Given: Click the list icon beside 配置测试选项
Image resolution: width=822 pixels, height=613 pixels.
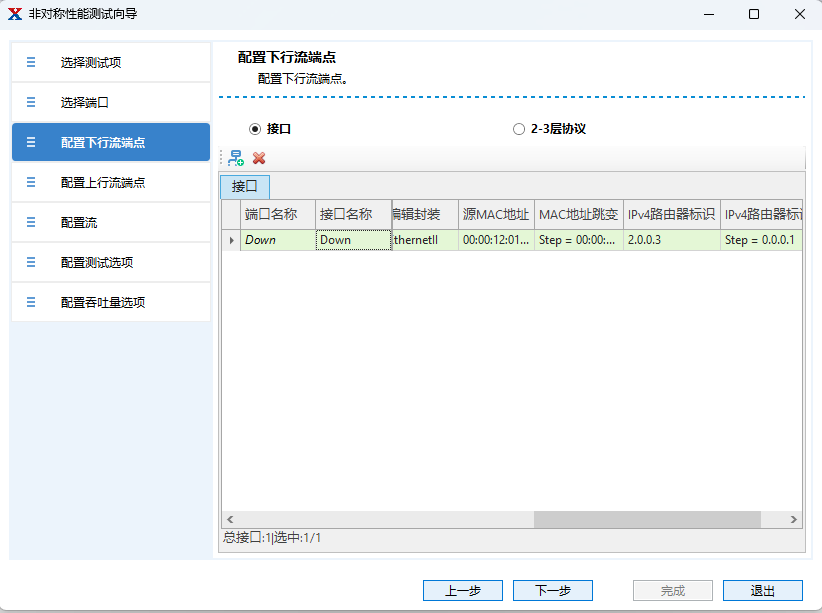Looking at the screenshot, I should click(x=31, y=262).
